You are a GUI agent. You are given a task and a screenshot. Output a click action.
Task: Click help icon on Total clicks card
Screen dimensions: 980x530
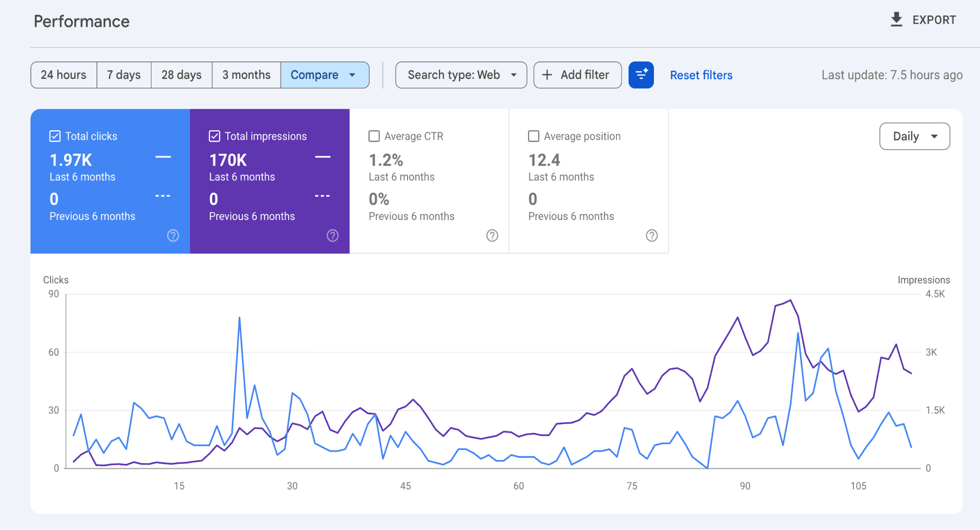pos(173,235)
